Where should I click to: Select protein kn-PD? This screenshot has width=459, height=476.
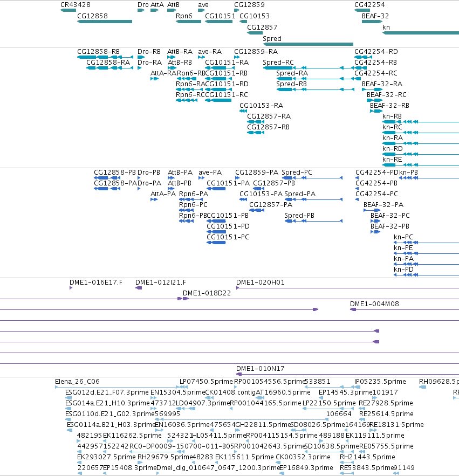tap(403, 270)
